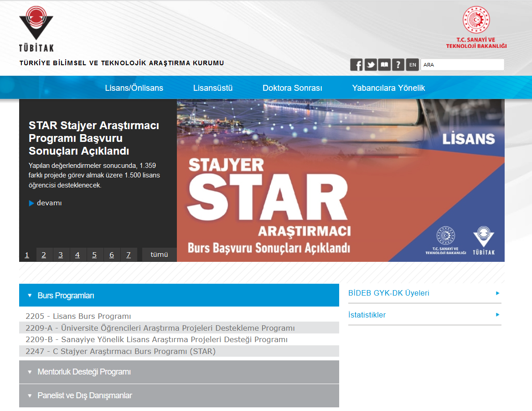Click the blue arrow beside devamı
This screenshot has height=411, width=532.
click(31, 203)
